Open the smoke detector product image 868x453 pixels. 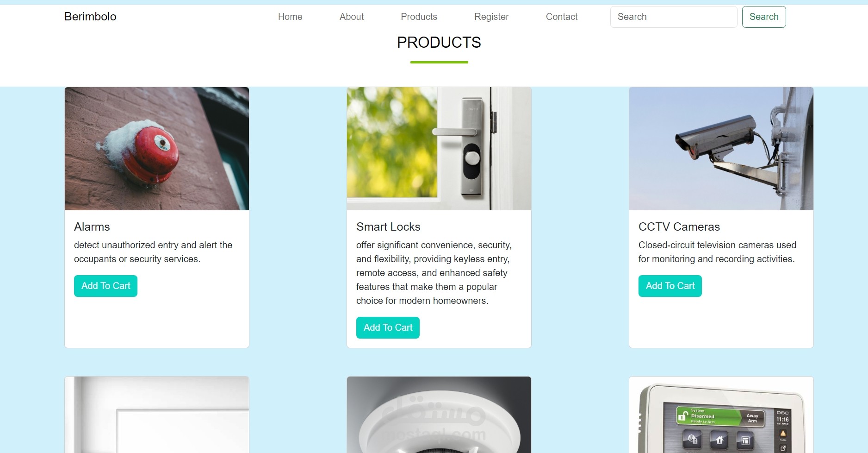tap(439, 415)
